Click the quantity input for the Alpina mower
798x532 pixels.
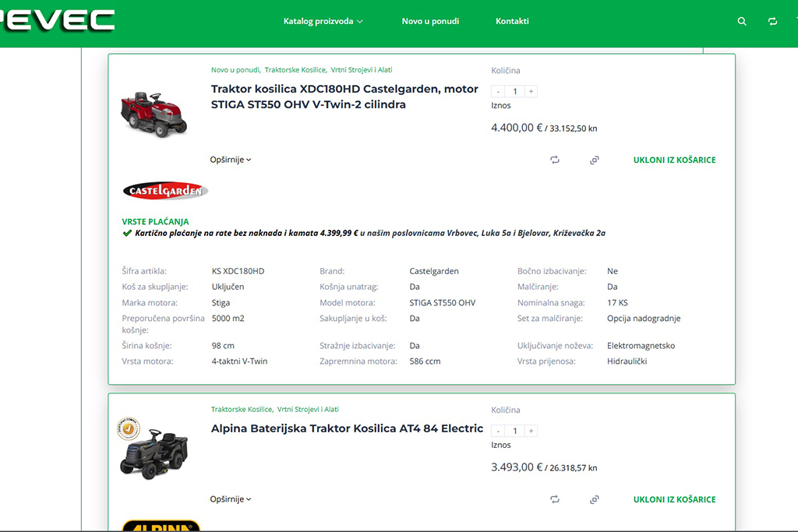click(x=514, y=430)
